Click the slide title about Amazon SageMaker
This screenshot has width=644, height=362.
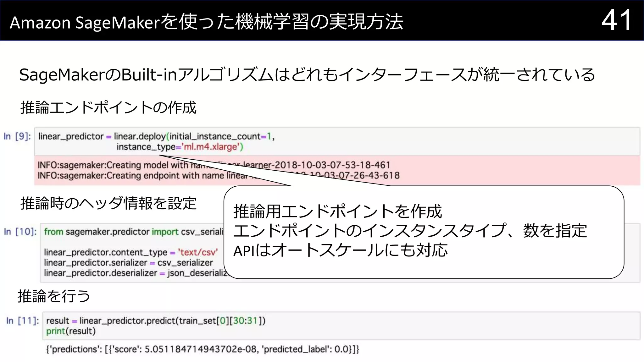coord(207,22)
